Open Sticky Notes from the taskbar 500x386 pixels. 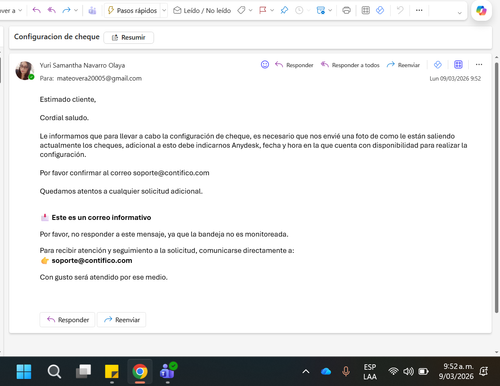[x=112, y=371]
